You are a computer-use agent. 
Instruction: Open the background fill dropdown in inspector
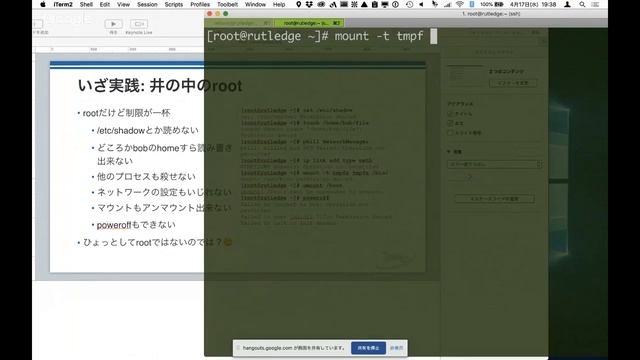point(495,164)
